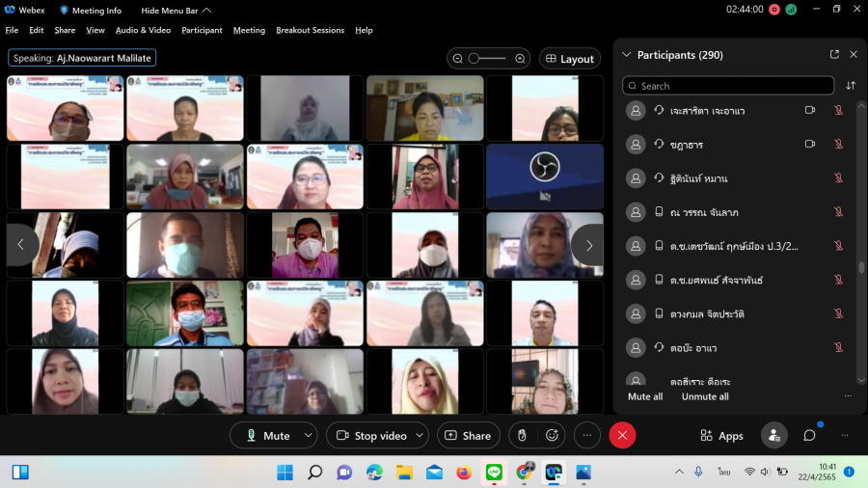Toggle the Mute microphone button

point(267,436)
